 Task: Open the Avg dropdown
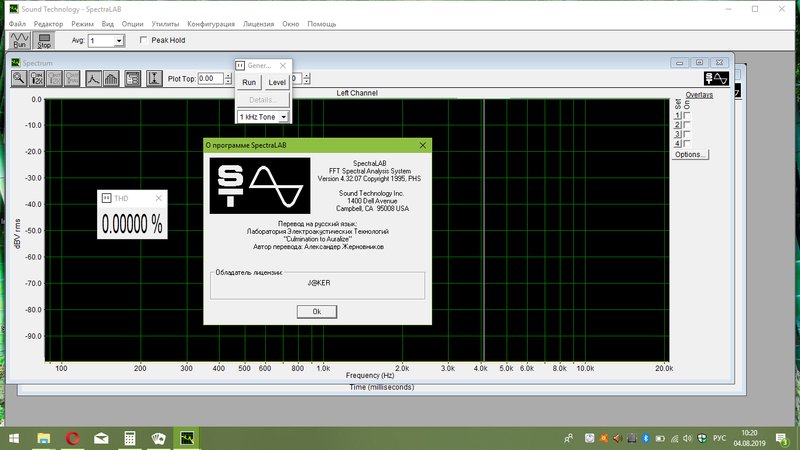click(x=119, y=41)
